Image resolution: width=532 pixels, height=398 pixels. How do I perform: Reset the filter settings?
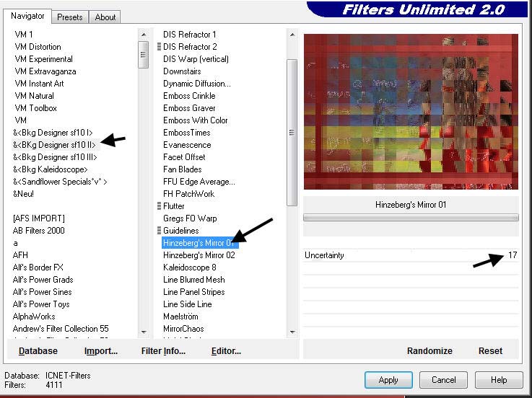(490, 351)
